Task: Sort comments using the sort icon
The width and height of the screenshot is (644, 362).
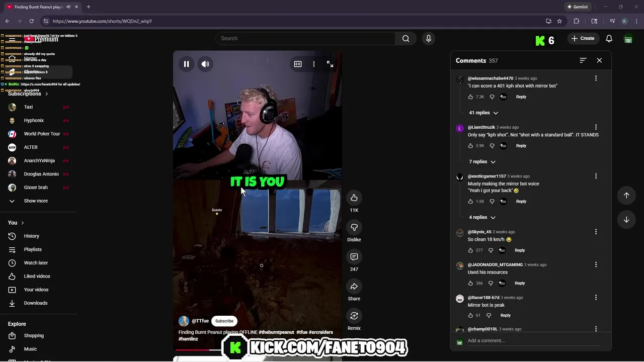Action: pyautogui.click(x=583, y=60)
